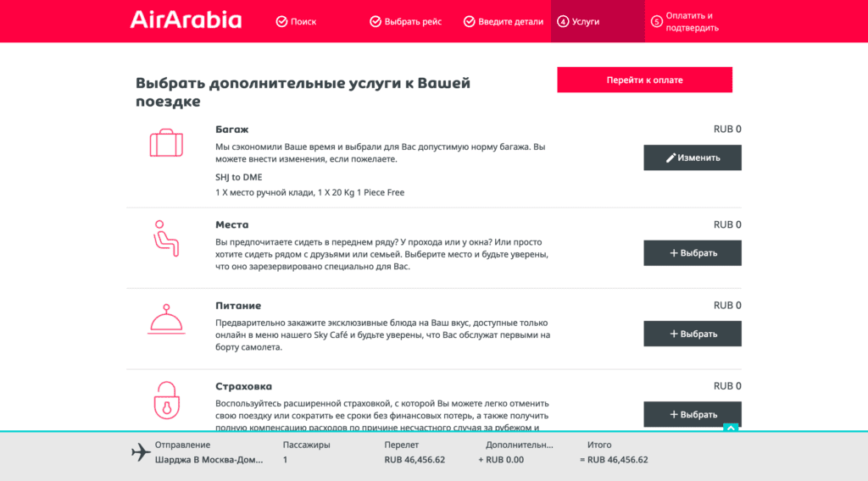The width and height of the screenshot is (868, 481).
Task: Click Изменить for baggage
Action: pyautogui.click(x=692, y=158)
